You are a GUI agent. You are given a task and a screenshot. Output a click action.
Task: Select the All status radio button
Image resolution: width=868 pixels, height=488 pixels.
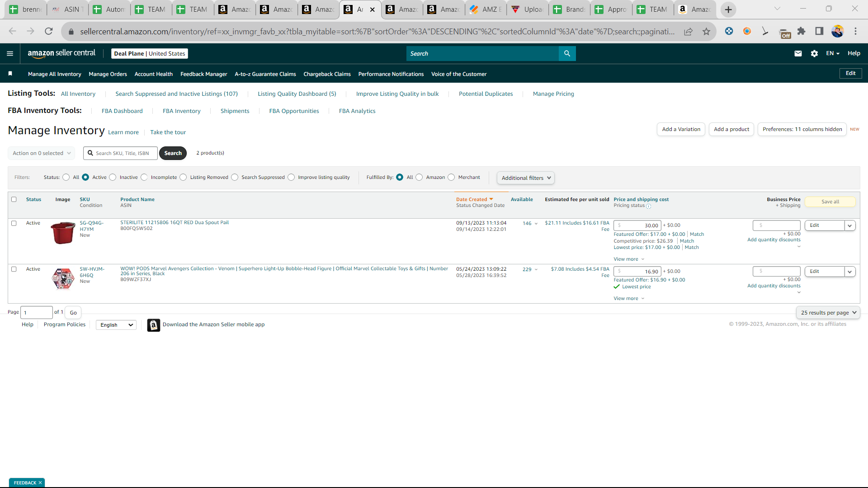coord(66,177)
